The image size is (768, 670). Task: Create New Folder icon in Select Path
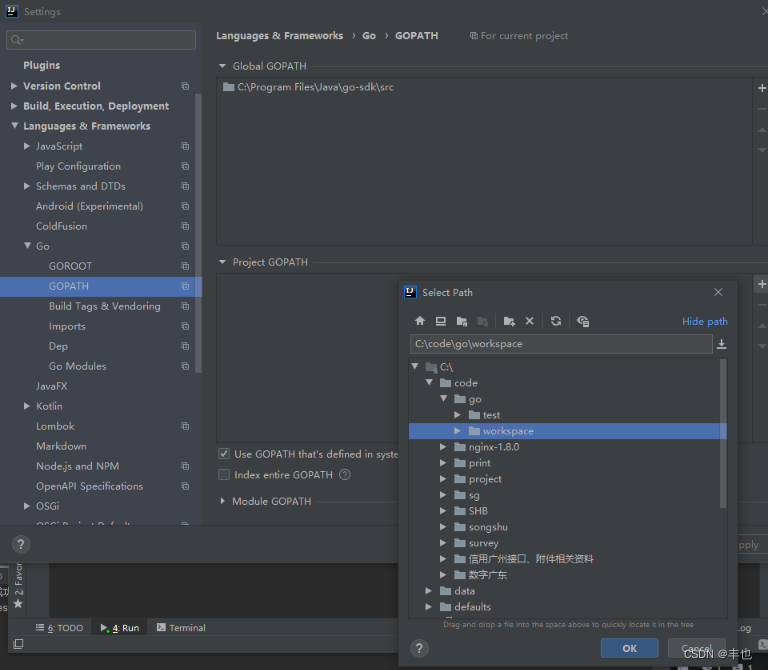tap(509, 321)
